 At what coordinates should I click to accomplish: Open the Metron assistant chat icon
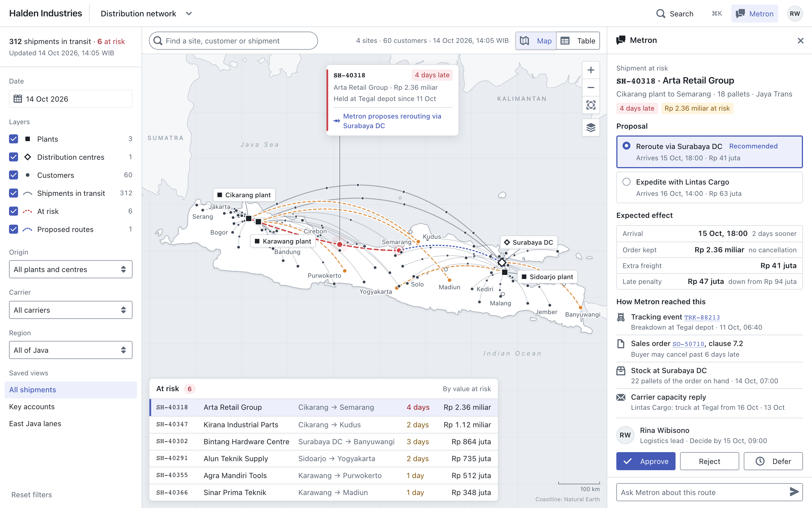pos(740,14)
